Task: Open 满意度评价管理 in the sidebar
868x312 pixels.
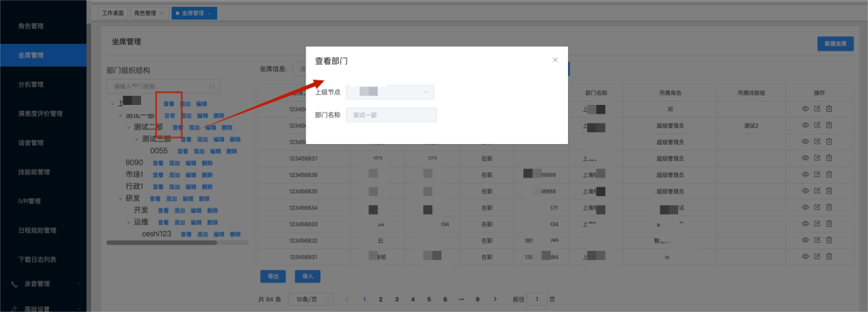Action: [x=40, y=114]
